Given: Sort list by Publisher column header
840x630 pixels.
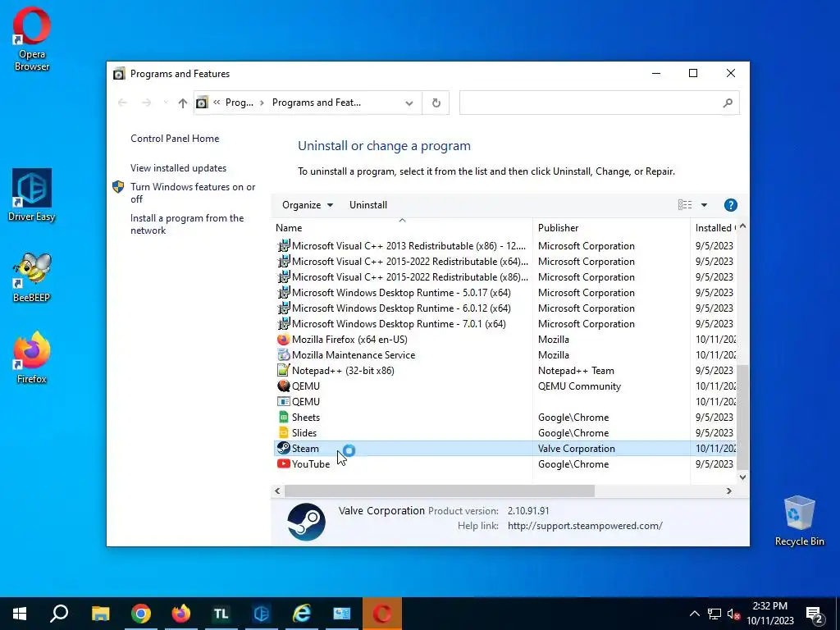Looking at the screenshot, I should click(611, 228).
